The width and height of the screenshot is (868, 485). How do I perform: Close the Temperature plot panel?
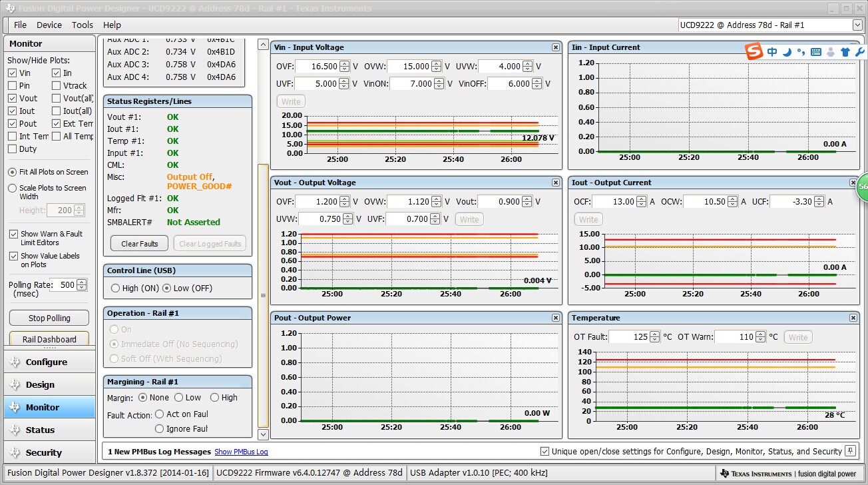tap(853, 318)
